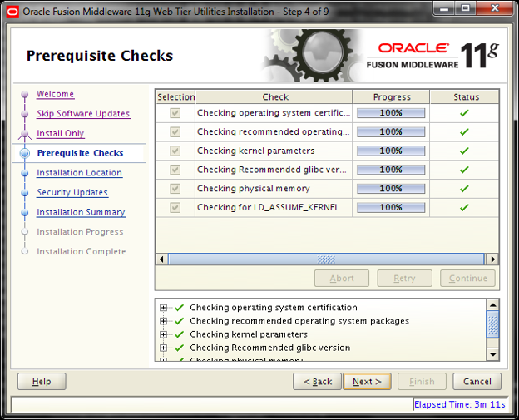
Task: Click progress bar for LD_ASSUME_KERNEL check
Action: 391,208
